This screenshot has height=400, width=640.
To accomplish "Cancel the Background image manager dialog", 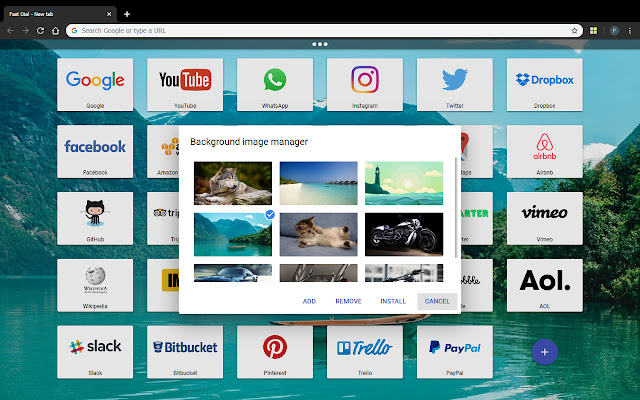I will click(x=437, y=301).
